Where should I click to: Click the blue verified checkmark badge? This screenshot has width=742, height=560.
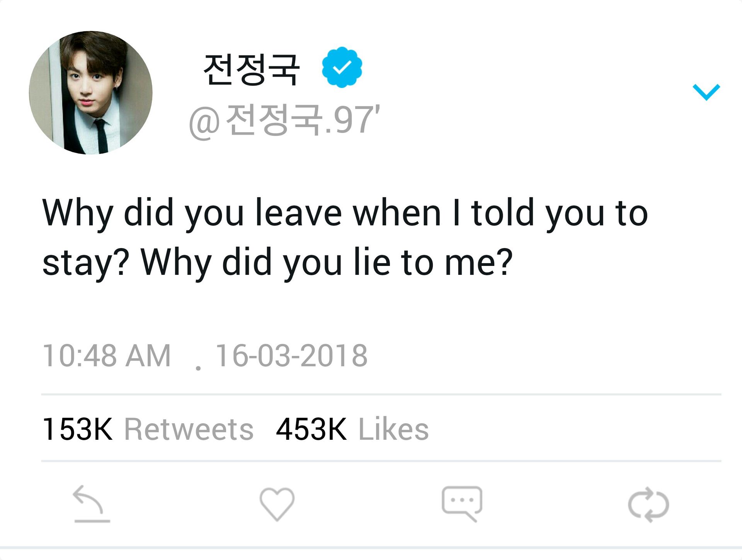(342, 67)
